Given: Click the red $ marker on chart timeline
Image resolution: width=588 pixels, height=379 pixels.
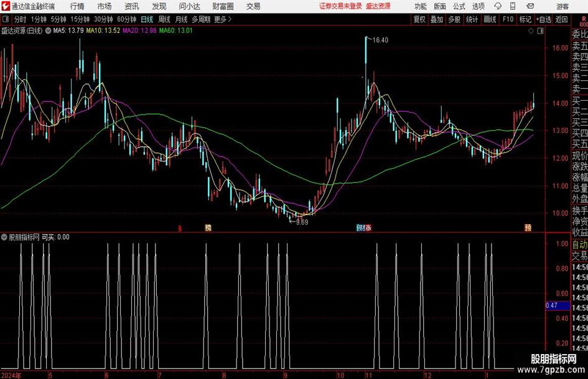Looking at the screenshot, I should 180,228.
